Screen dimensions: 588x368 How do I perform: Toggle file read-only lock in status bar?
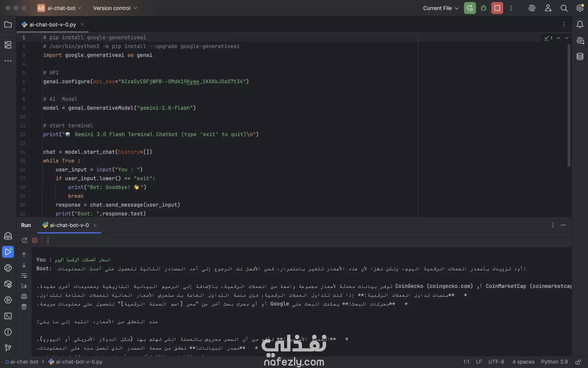click(x=578, y=362)
